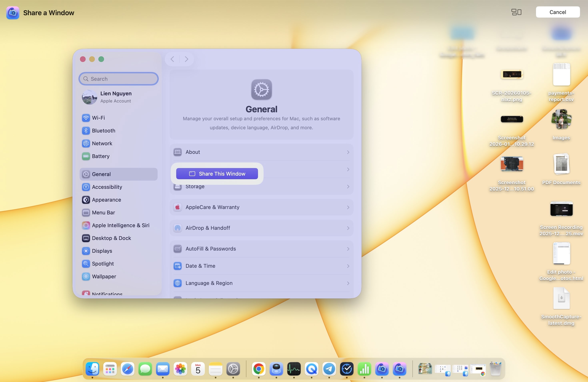Screen dimensions: 588x382
Task: Expand the Date & Time chevron
Action: (x=348, y=266)
